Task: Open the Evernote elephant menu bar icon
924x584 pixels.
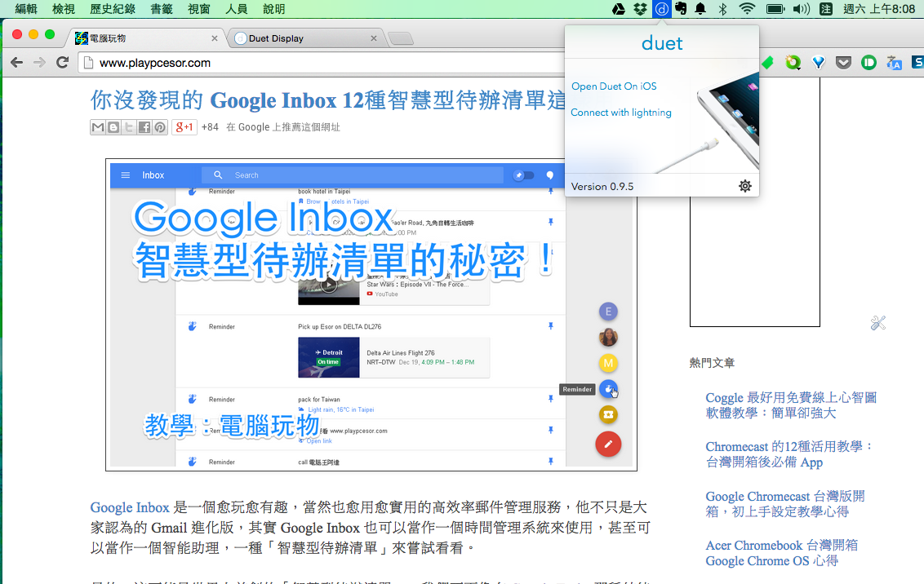Action: [x=681, y=9]
